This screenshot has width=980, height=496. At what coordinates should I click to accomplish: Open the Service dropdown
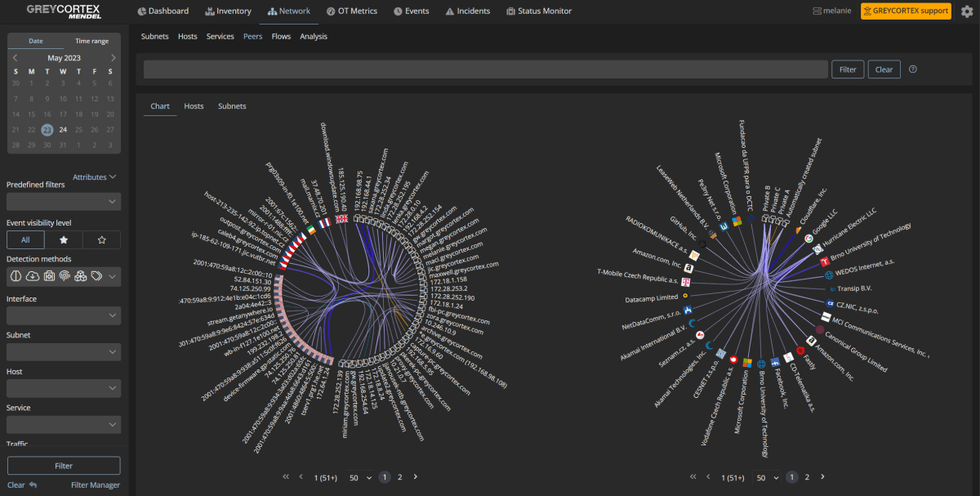(64, 424)
